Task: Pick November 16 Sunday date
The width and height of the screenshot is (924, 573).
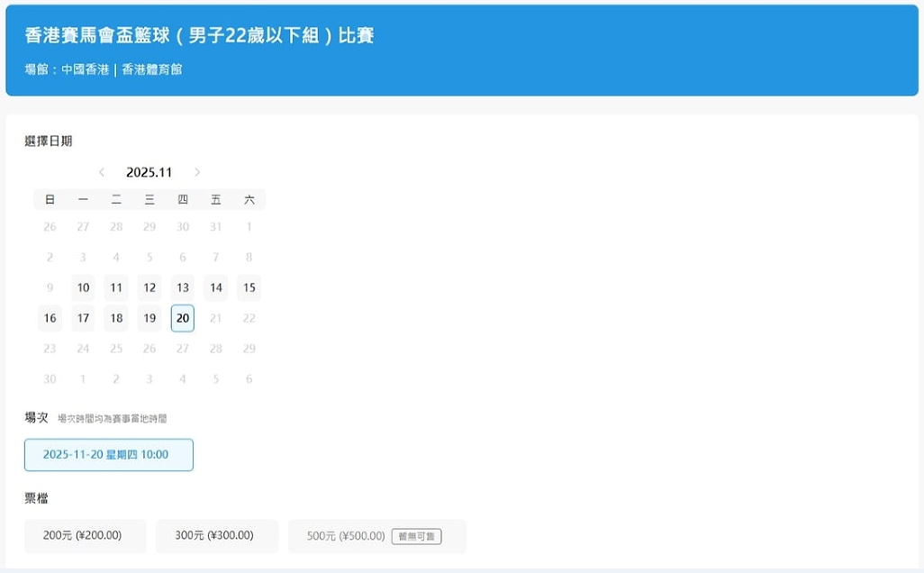Action: pyautogui.click(x=50, y=318)
